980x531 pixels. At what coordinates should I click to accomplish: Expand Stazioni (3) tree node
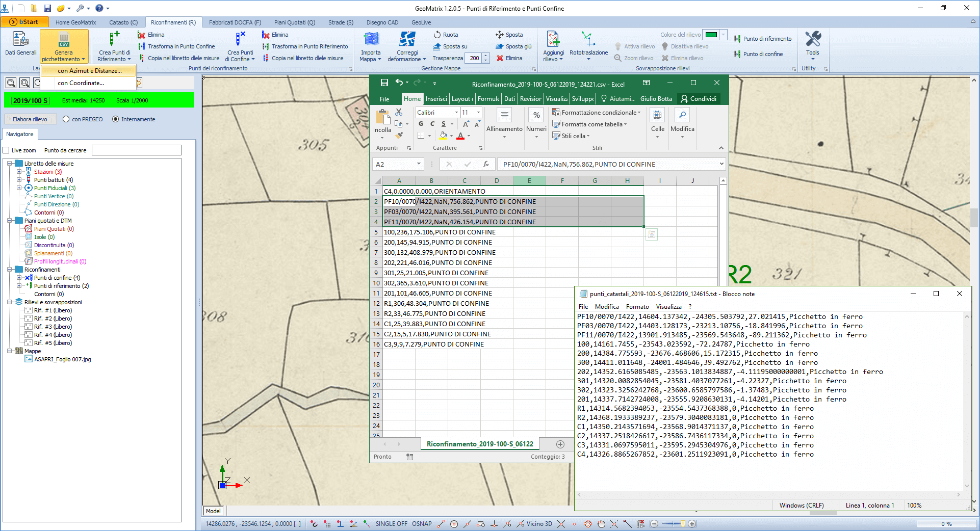pos(19,172)
